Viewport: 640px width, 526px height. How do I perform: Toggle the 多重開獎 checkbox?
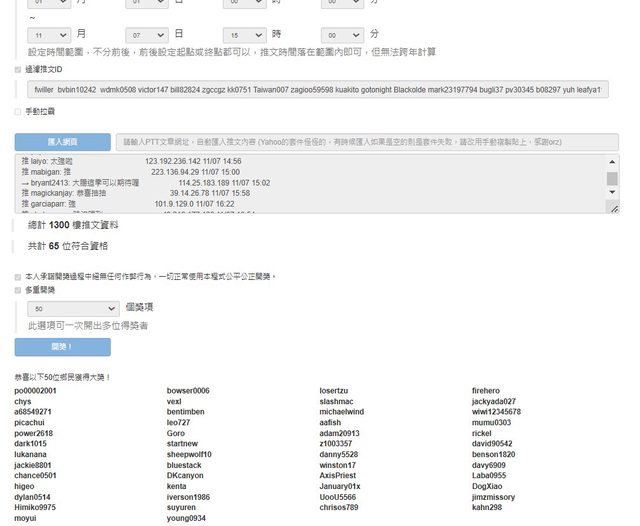click(18, 290)
